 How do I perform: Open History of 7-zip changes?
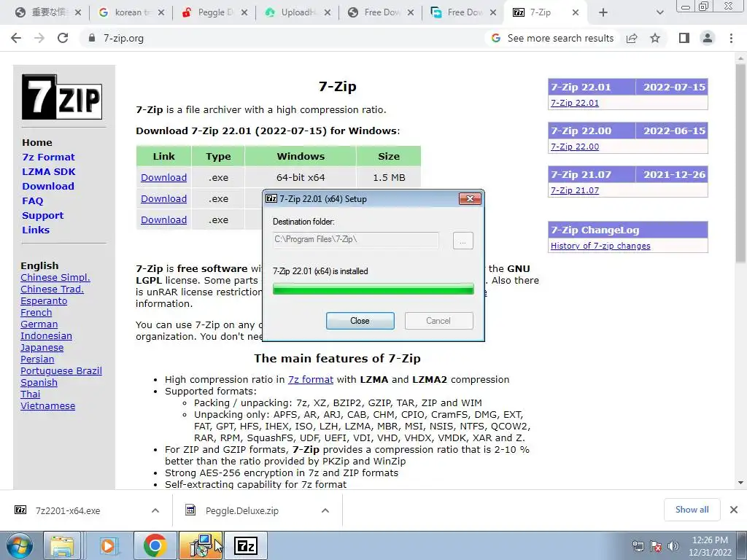(600, 246)
